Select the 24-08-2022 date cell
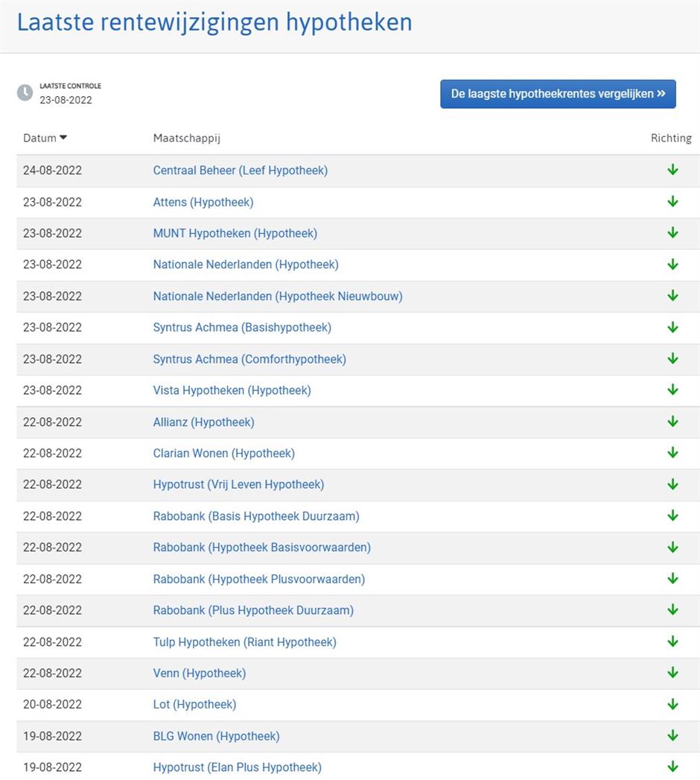700x780 pixels. [52, 170]
